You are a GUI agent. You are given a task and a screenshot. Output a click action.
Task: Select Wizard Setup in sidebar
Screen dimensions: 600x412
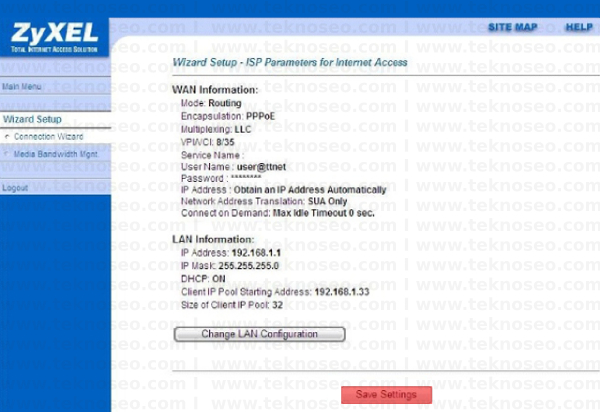[32, 119]
